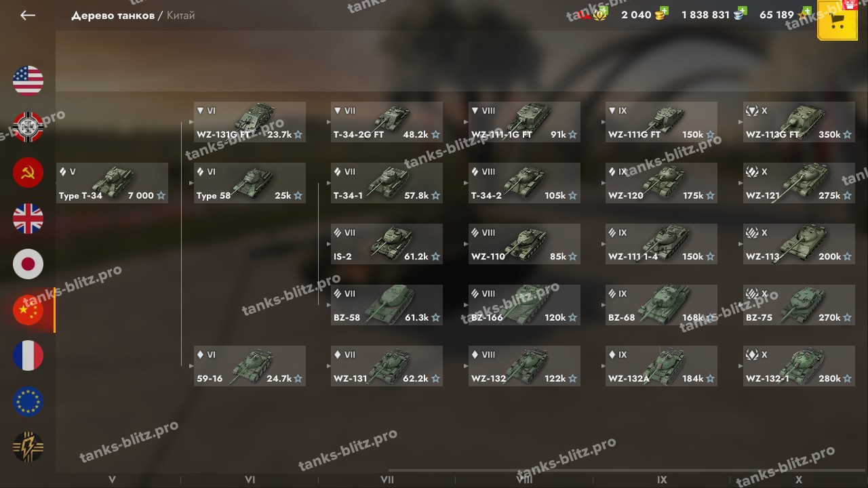Open the France tech tree
Viewport: 868px width, 488px height.
28,356
